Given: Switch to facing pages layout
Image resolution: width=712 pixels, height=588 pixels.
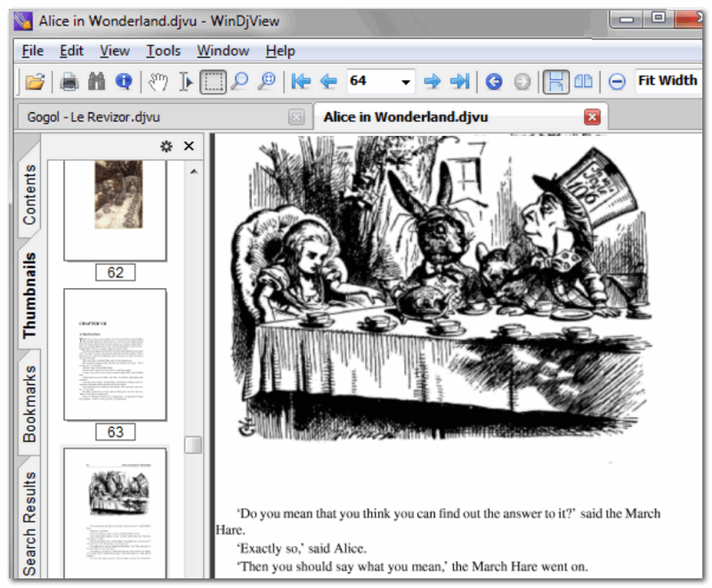Looking at the screenshot, I should tap(583, 82).
